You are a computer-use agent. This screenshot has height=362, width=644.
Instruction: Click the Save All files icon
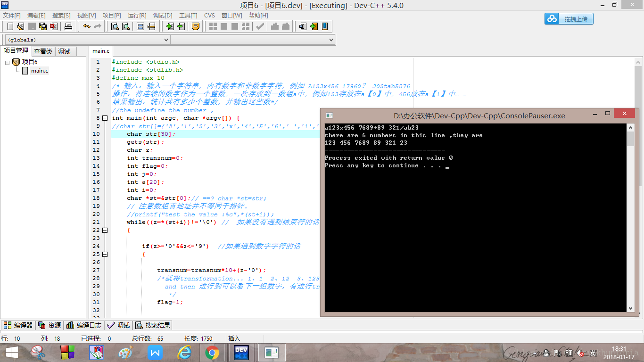(x=43, y=26)
